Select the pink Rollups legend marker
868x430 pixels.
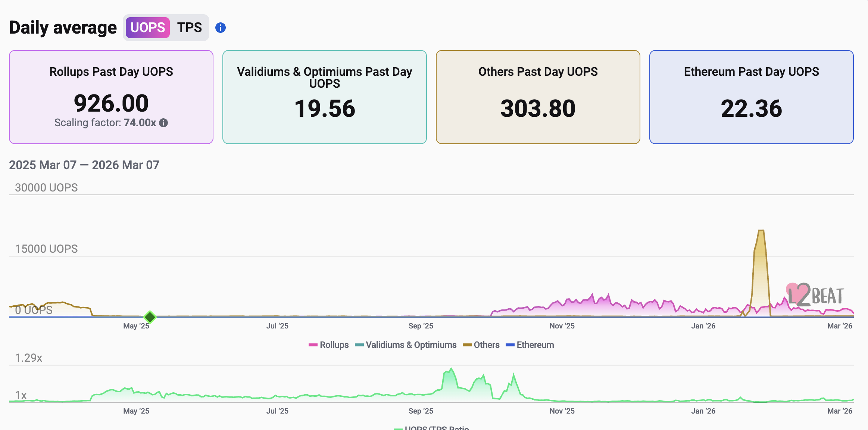[313, 345]
